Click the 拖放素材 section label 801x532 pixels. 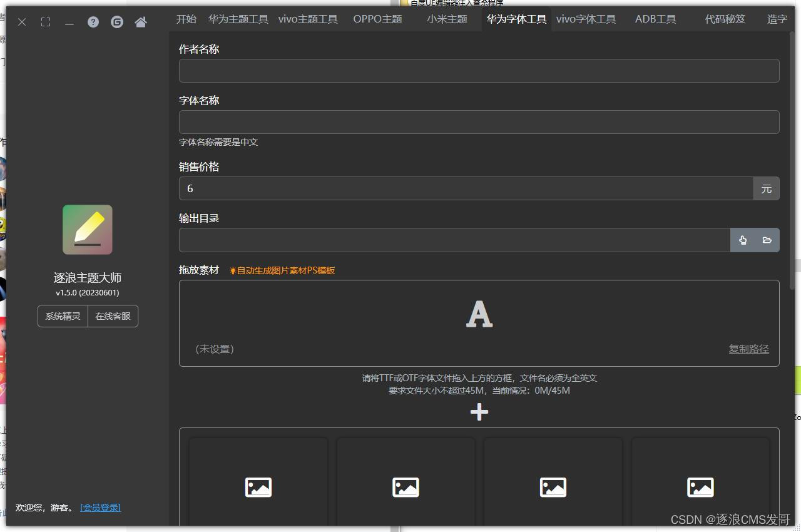(199, 270)
